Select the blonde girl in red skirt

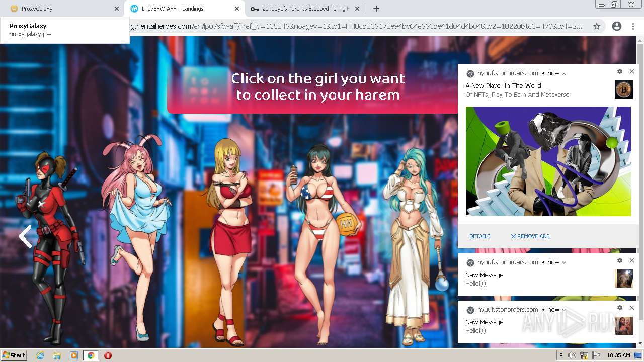click(230, 241)
